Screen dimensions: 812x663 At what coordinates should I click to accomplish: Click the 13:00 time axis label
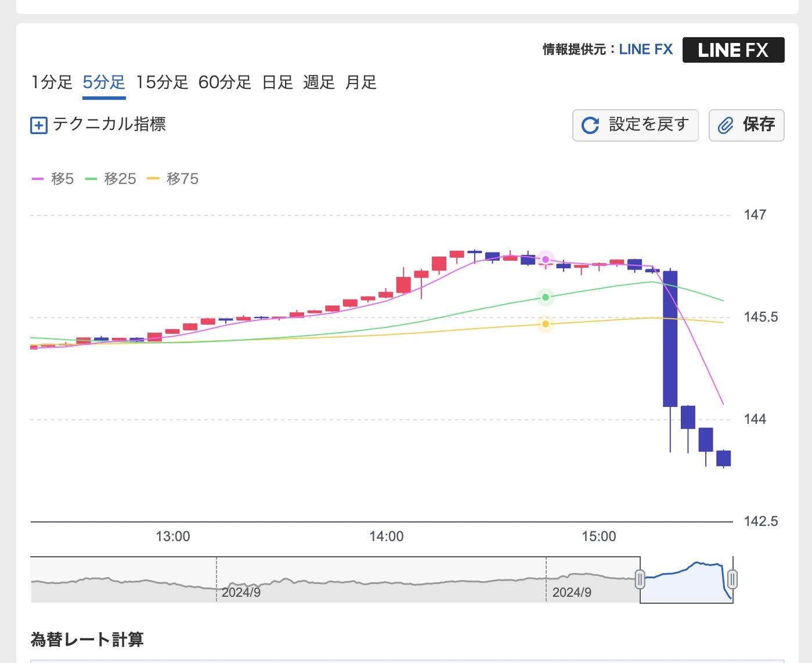click(x=173, y=536)
